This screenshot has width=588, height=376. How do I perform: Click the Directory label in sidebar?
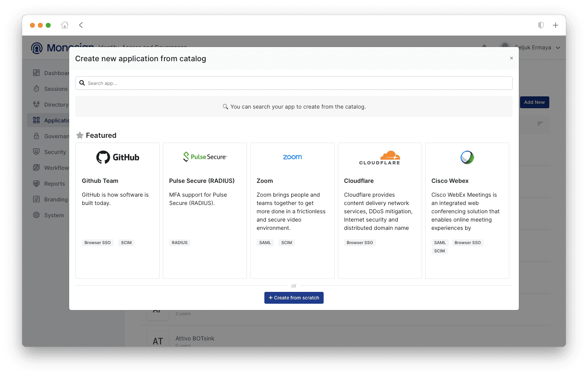coord(57,105)
